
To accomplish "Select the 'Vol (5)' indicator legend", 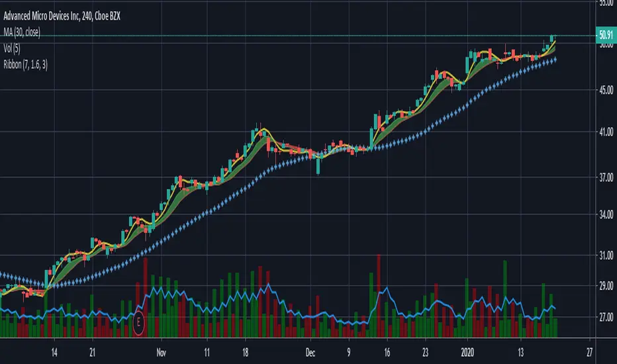I will tap(12, 48).
